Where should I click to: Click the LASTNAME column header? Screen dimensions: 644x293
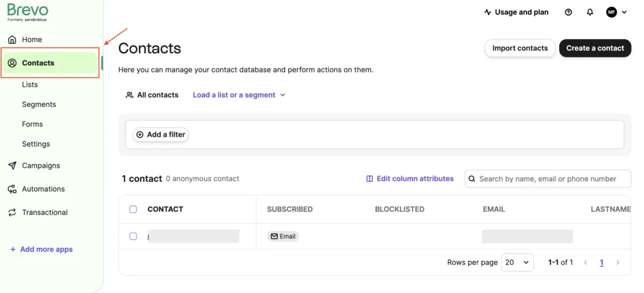(611, 209)
